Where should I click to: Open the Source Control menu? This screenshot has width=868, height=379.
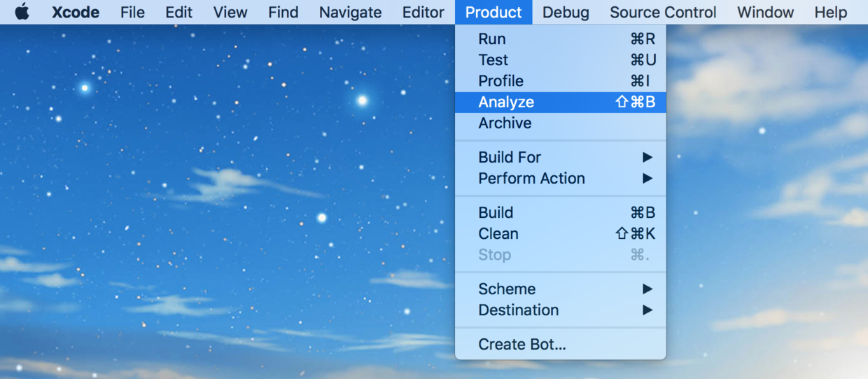[x=663, y=12]
